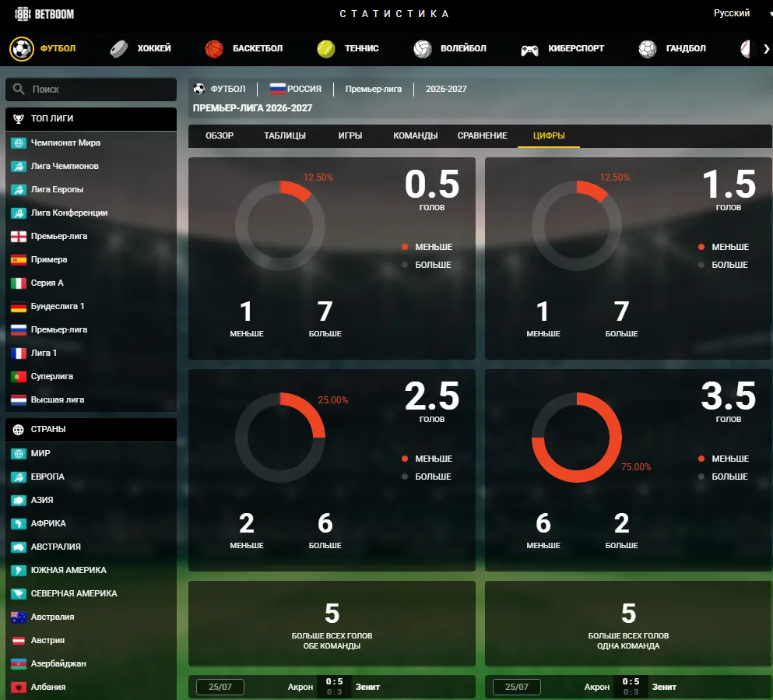The height and width of the screenshot is (700, 773).
Task: Switch to the ТАБЛИЦЫ tab
Action: [284, 135]
